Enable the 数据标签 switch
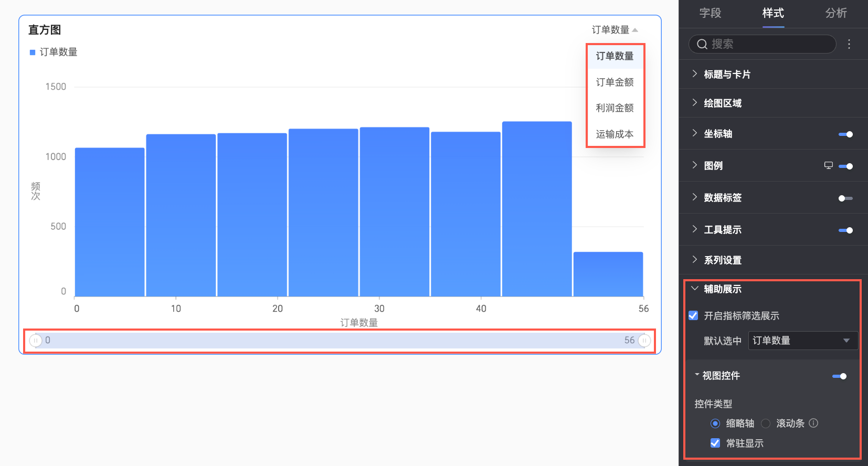868x466 pixels. pyautogui.click(x=845, y=198)
